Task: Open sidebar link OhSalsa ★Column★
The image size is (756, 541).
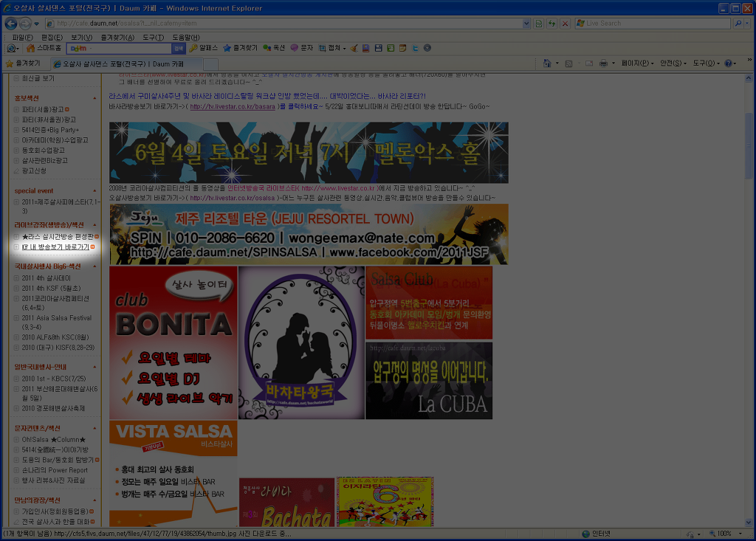Action: [x=53, y=440]
